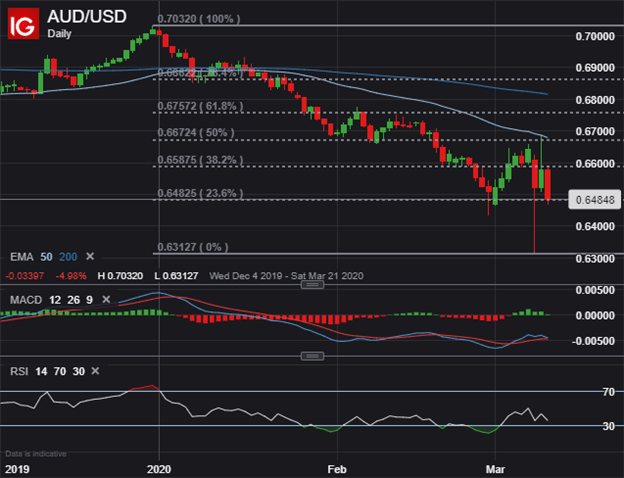This screenshot has height=478, width=624.
Task: Click the Mar time axis label
Action: pos(495,469)
